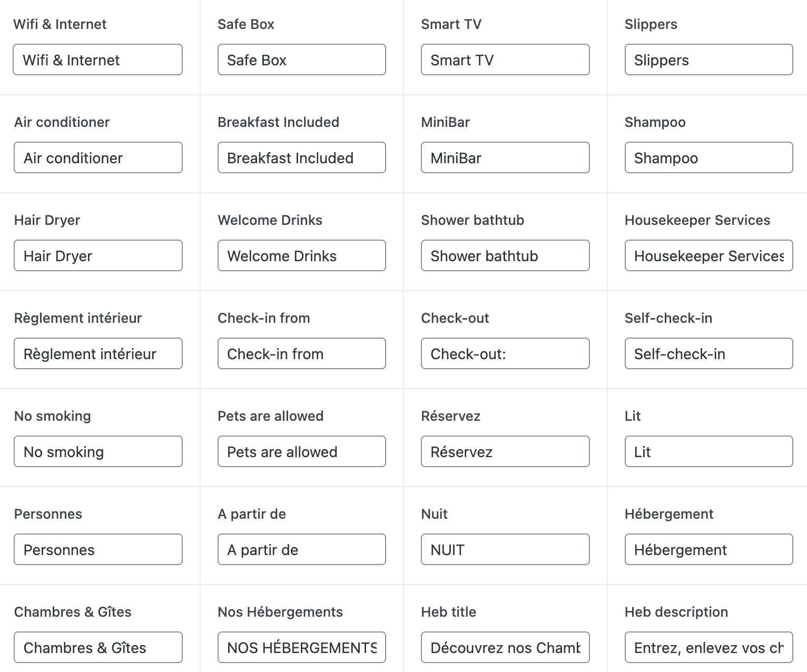Click into the Air conditioner field
Viewport: 807px width, 672px height.
coord(98,158)
